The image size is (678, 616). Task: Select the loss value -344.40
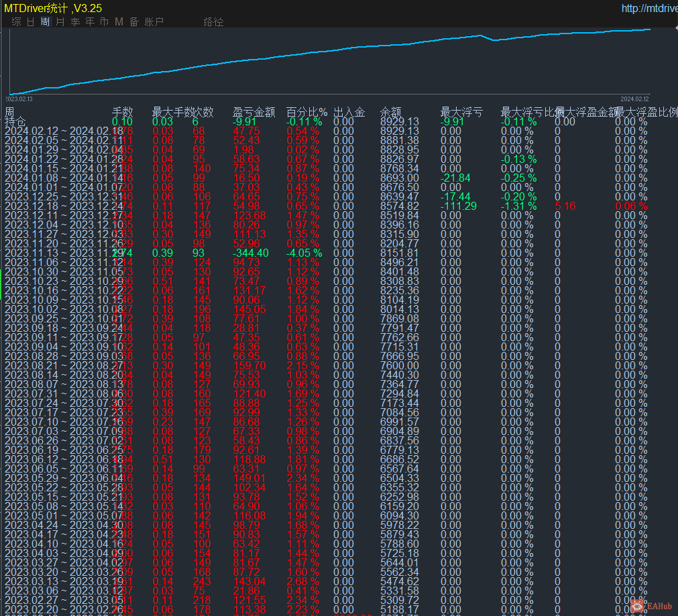251,253
